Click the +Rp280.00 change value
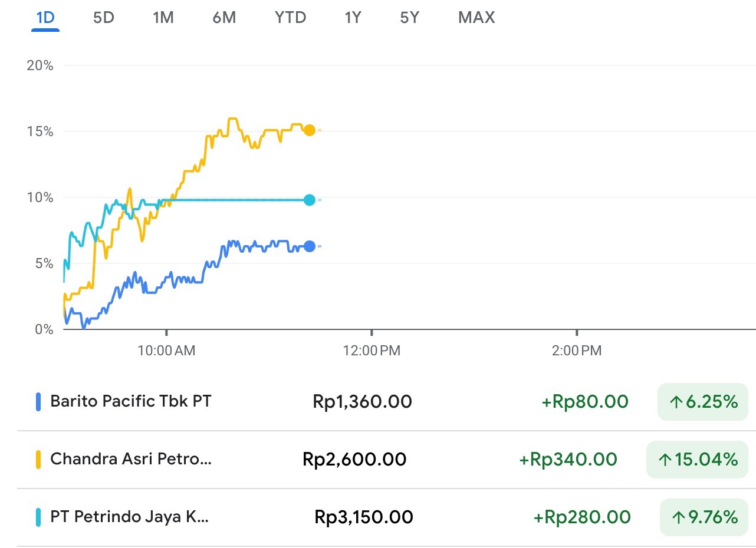Image resolution: width=756 pixels, height=548 pixels. (x=582, y=517)
